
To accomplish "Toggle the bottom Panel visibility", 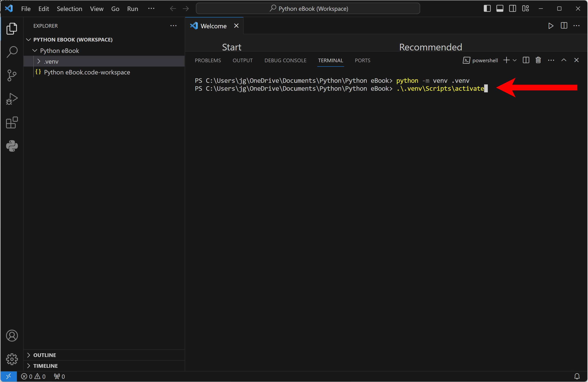I will pyautogui.click(x=500, y=8).
